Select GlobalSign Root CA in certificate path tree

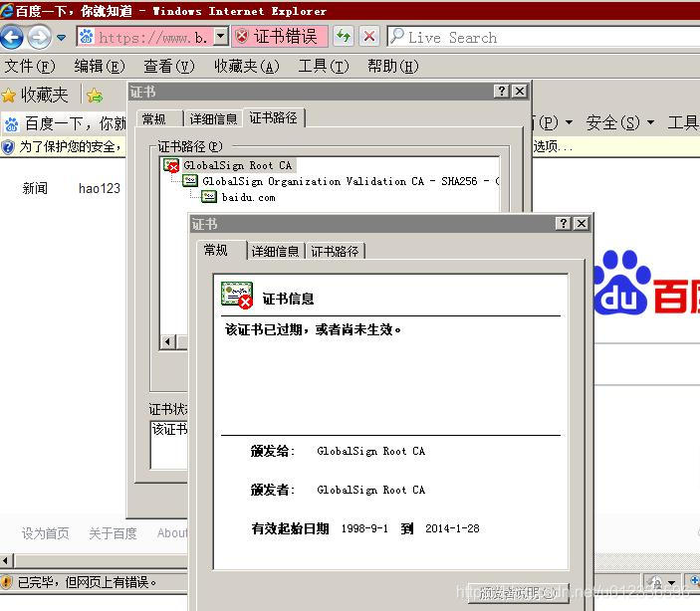[x=237, y=165]
